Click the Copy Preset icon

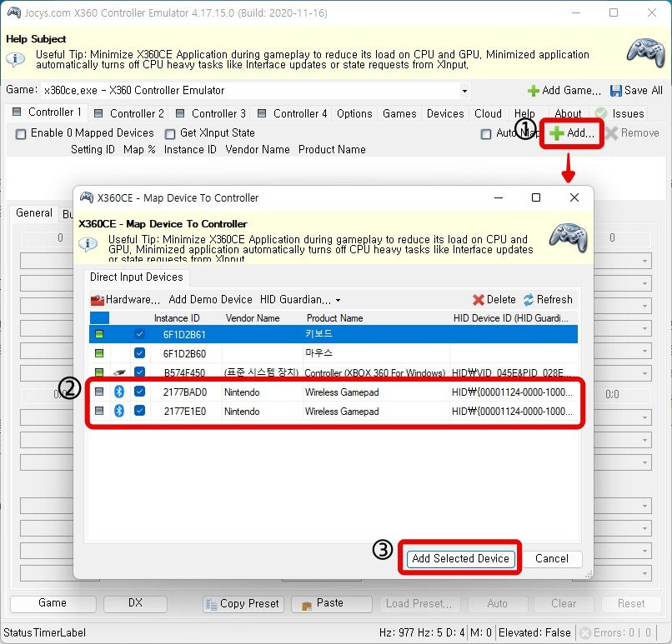211,604
